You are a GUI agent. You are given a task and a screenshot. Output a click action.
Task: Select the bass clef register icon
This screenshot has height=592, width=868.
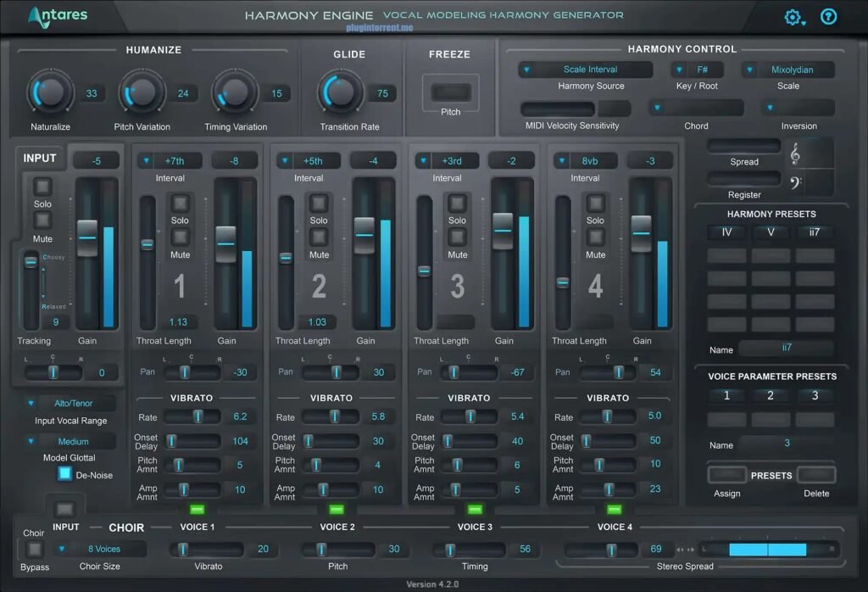coord(795,182)
